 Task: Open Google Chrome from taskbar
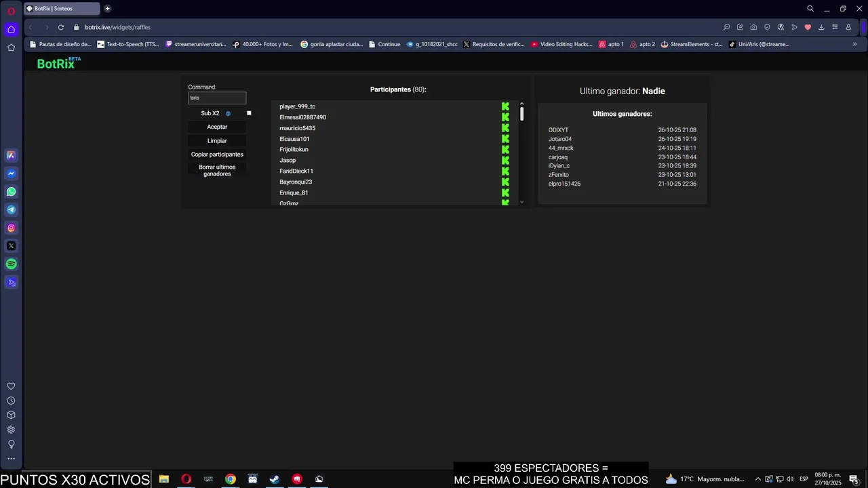231,479
